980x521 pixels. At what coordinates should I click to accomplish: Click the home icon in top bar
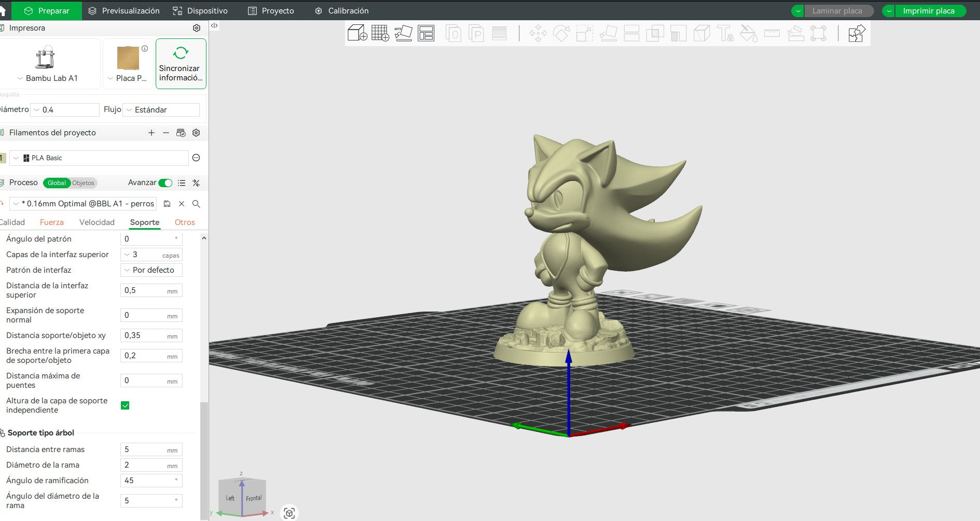[x=3, y=10]
